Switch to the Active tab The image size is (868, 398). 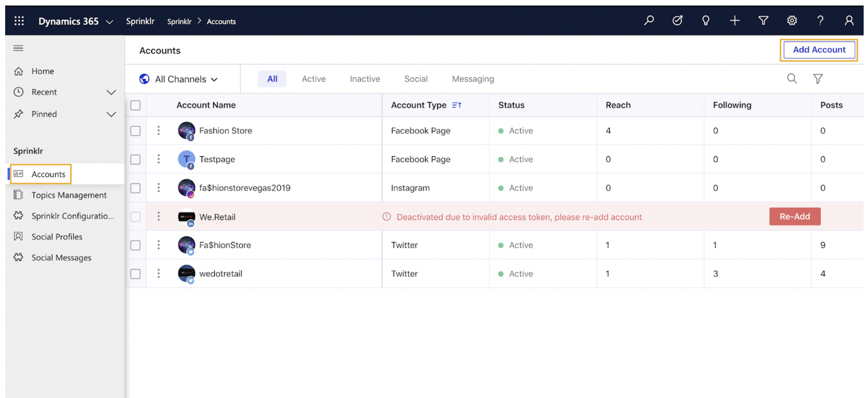314,79
